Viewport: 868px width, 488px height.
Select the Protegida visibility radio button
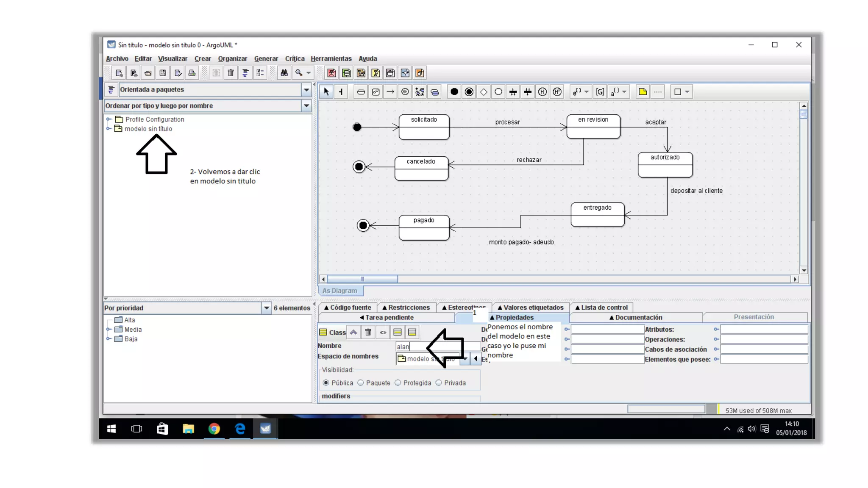pos(398,383)
